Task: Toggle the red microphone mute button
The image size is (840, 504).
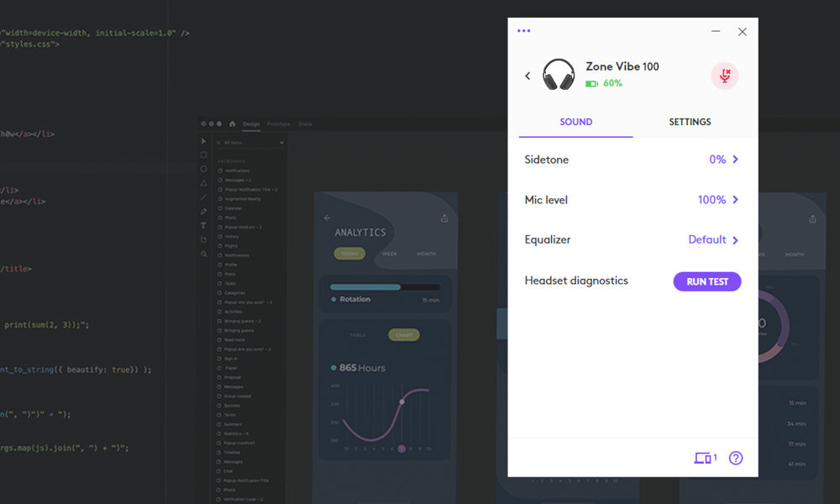Action: 724,76
